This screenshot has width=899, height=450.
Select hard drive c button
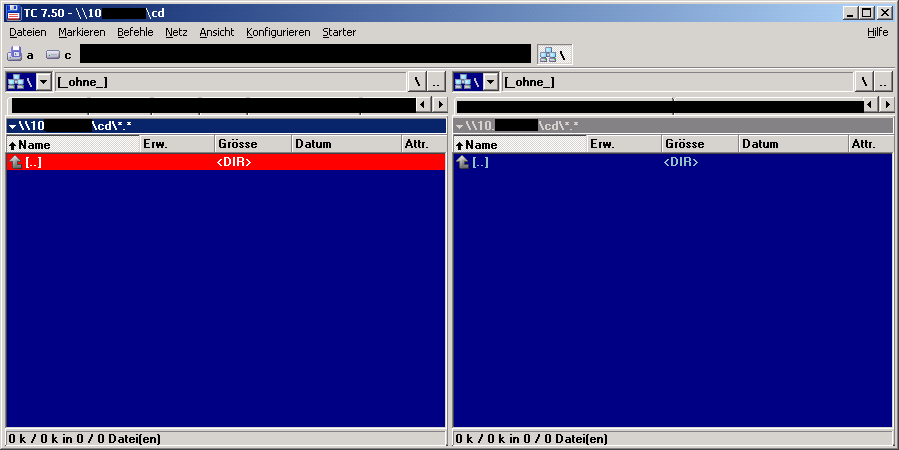(59, 55)
